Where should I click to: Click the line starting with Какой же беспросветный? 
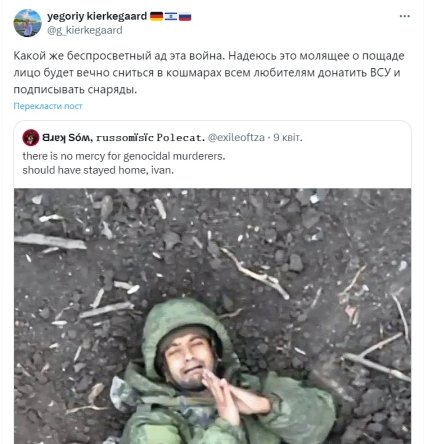209,56
